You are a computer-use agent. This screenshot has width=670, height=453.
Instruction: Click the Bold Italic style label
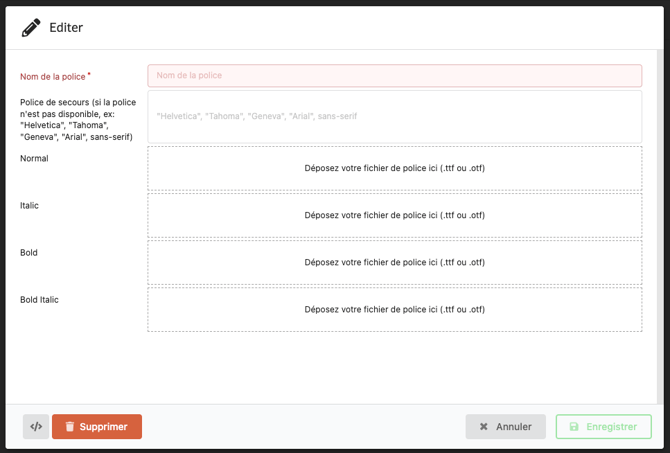39,300
